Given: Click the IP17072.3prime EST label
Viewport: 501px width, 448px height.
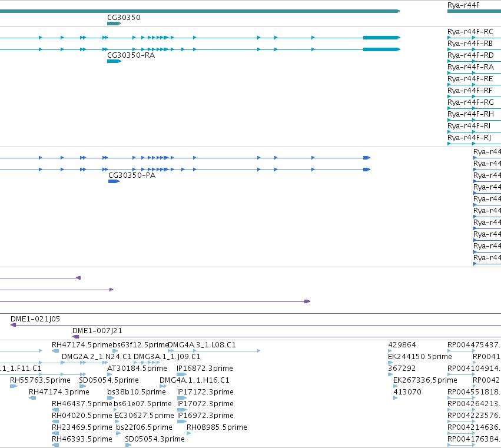Looking at the screenshot, I should 205,404.
